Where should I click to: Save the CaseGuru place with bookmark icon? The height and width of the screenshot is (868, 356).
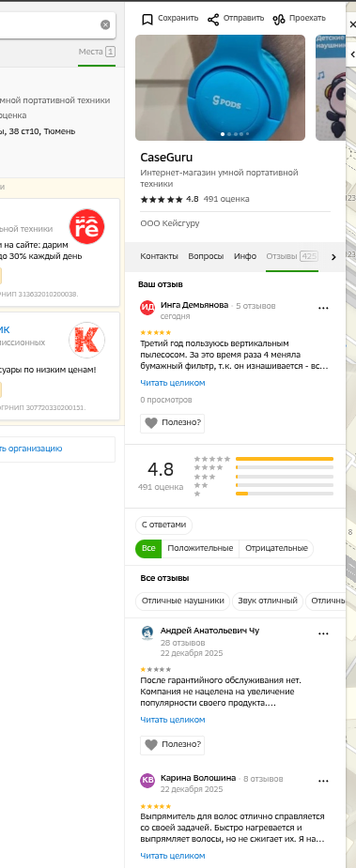click(147, 20)
